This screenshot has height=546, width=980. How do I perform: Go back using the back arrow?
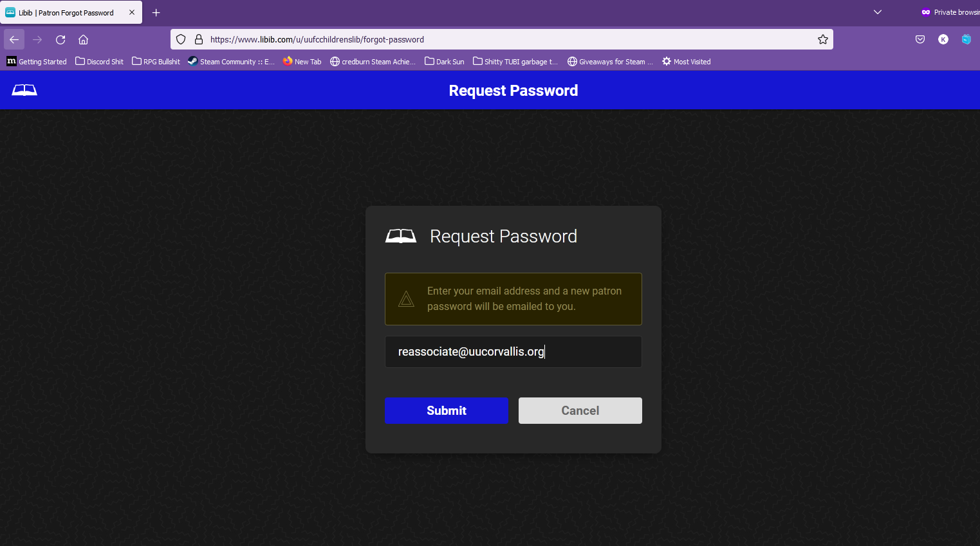(x=14, y=40)
